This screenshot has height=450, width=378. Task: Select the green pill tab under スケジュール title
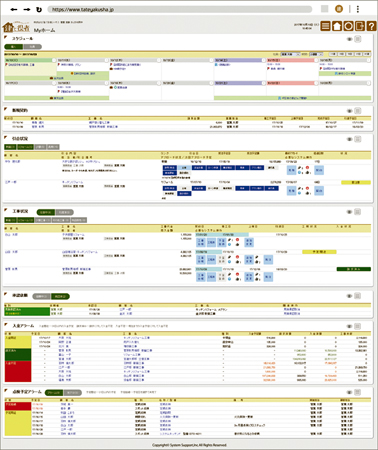tap(14, 47)
